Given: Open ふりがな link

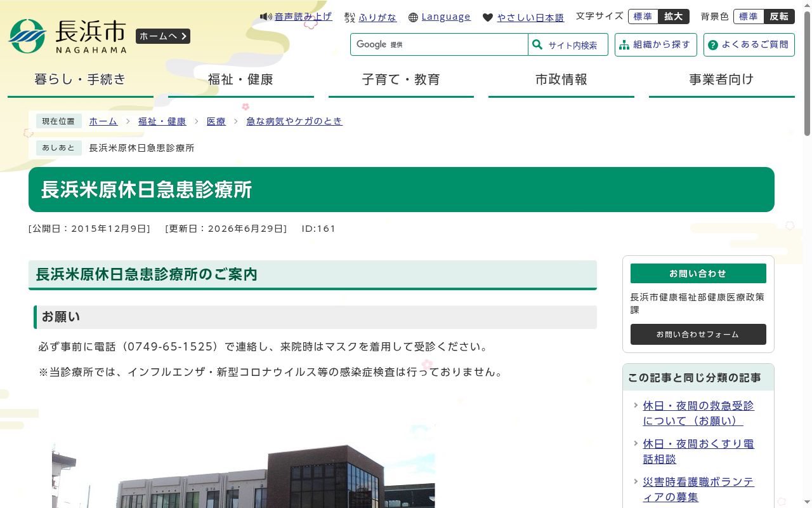Looking at the screenshot, I should (x=377, y=17).
